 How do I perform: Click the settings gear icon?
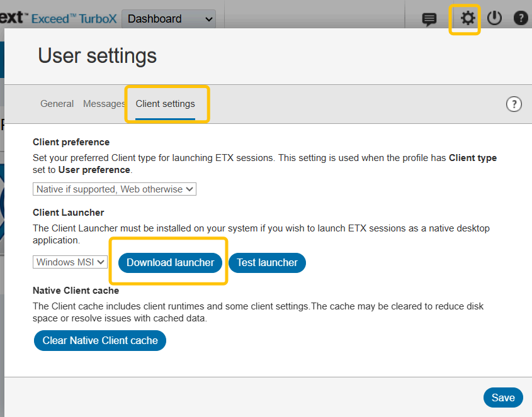(467, 18)
